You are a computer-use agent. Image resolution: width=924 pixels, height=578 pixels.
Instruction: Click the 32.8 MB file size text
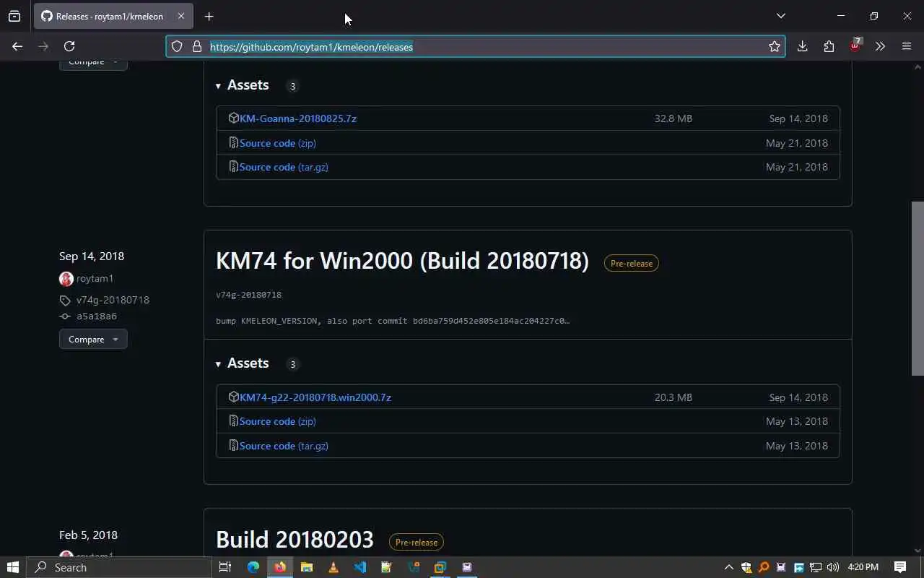tap(673, 118)
